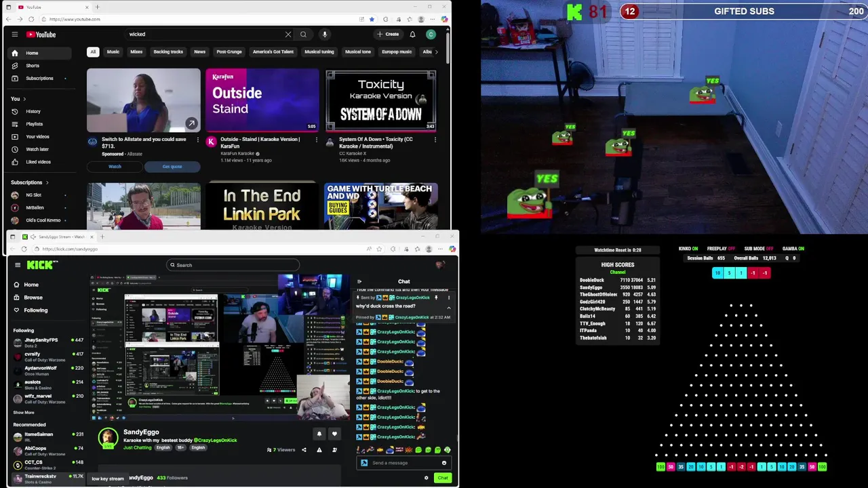
Task: Open the Kick hamburger sidebar menu
Action: pos(18,265)
